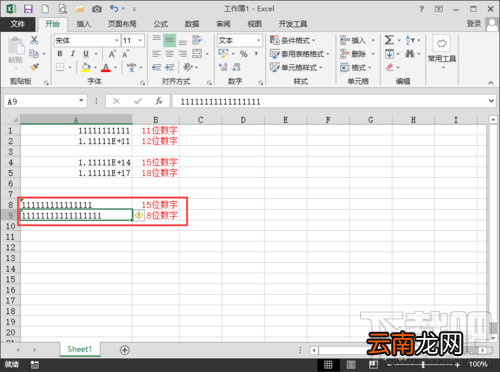Click the 删除 delete cells button
Viewport: 500px width, 372px height.
pyautogui.click(x=357, y=54)
